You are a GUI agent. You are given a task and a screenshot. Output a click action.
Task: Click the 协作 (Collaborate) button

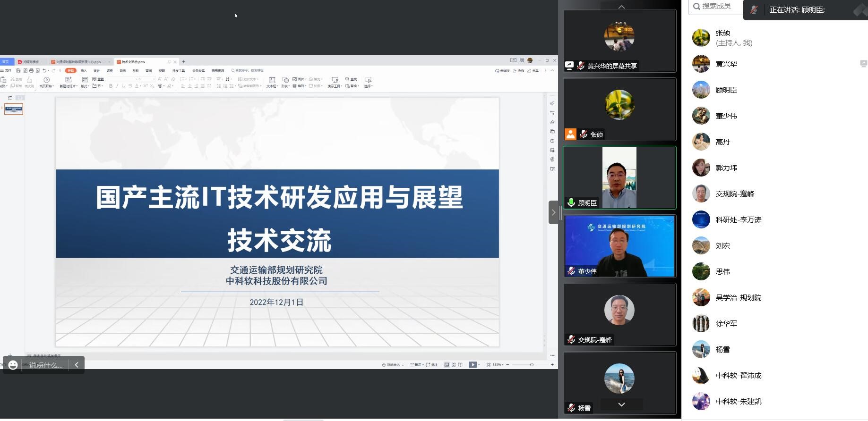click(520, 71)
